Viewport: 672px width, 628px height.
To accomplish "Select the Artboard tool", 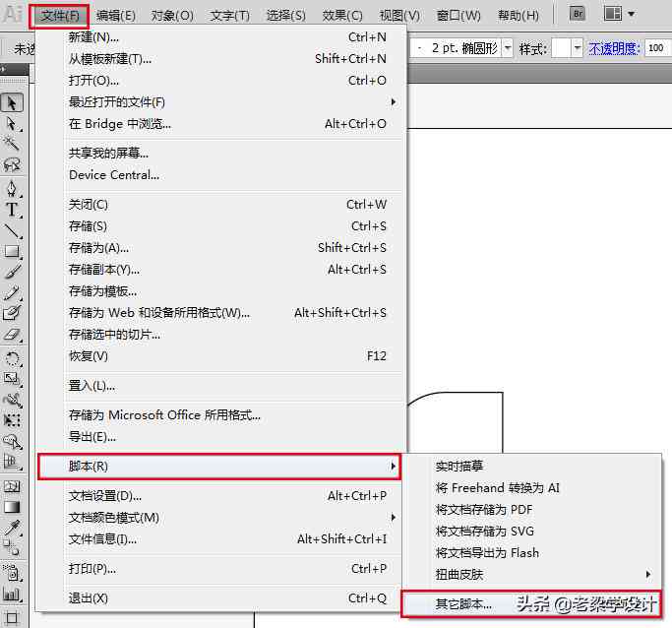I will pyautogui.click(x=12, y=618).
